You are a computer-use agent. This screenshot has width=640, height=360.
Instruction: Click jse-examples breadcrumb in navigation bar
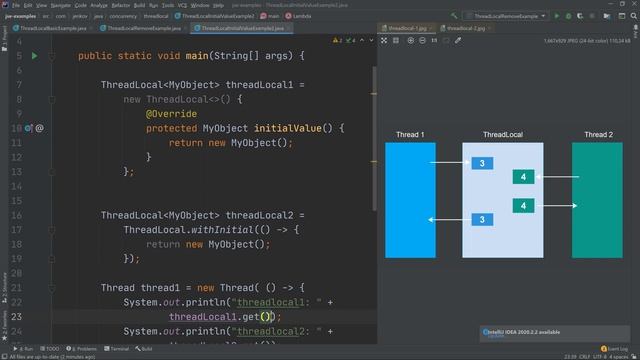pyautogui.click(x=20, y=16)
